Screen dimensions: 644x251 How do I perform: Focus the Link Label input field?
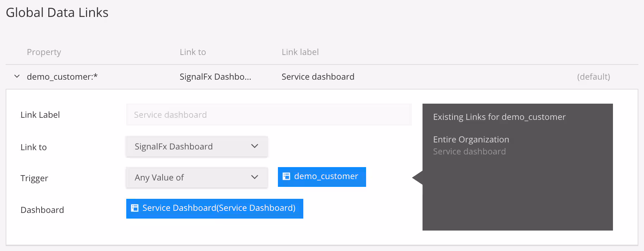pos(269,115)
